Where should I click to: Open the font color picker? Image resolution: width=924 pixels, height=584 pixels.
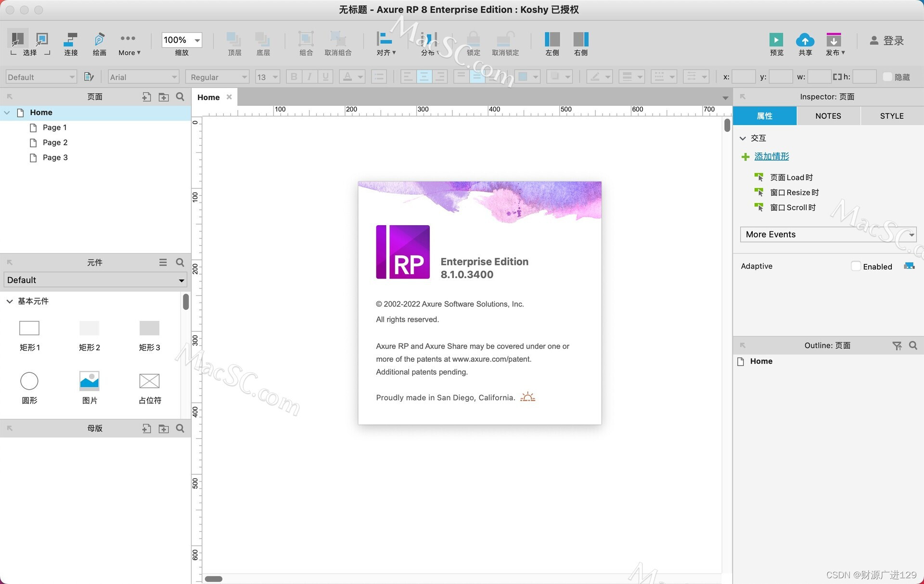[x=352, y=77]
